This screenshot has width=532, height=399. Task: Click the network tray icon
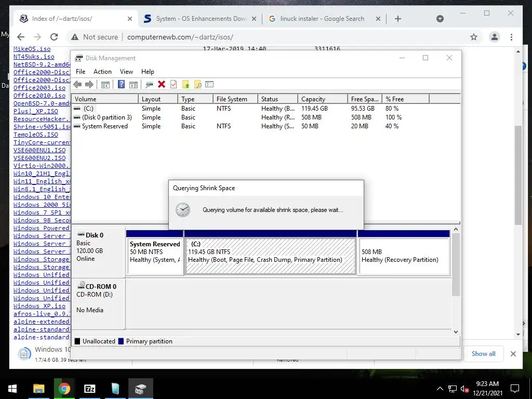pos(453,389)
